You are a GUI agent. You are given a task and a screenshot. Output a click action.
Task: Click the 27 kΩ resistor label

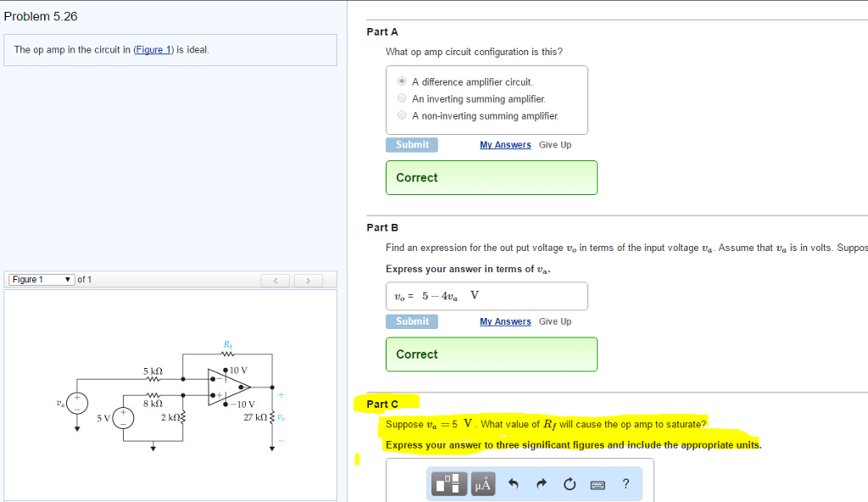(x=255, y=417)
